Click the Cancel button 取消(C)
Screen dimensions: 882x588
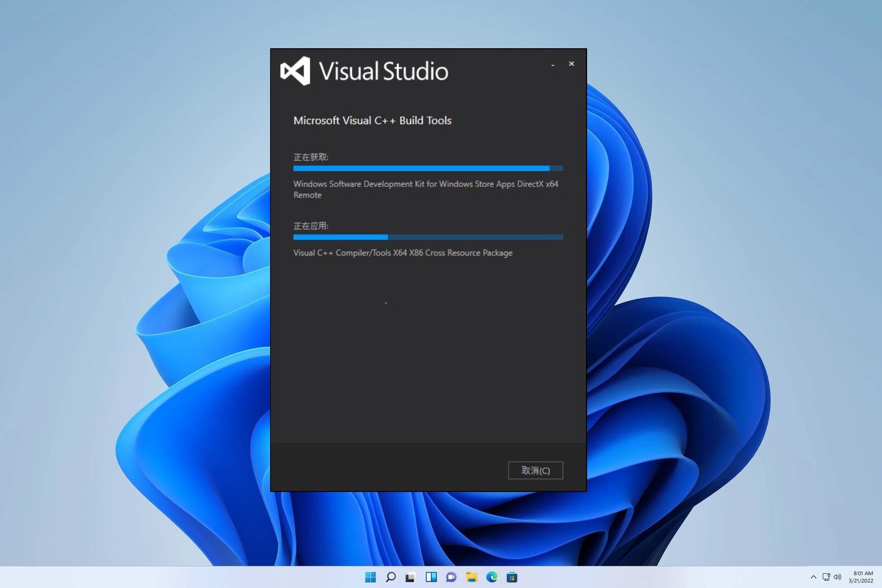pos(535,470)
